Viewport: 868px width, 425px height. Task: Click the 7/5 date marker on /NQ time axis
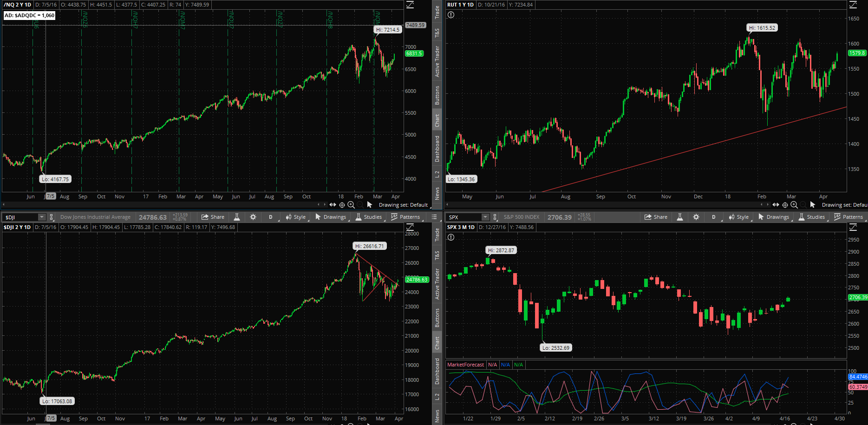point(51,196)
